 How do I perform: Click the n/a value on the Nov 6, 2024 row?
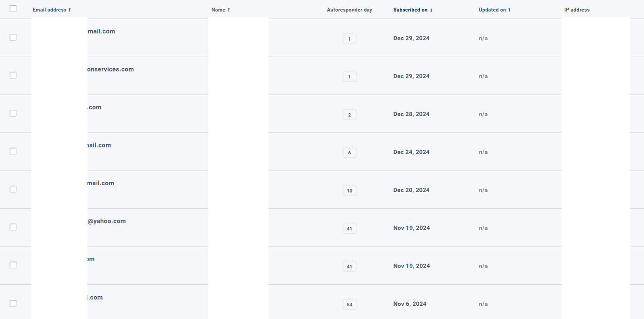pyautogui.click(x=483, y=304)
